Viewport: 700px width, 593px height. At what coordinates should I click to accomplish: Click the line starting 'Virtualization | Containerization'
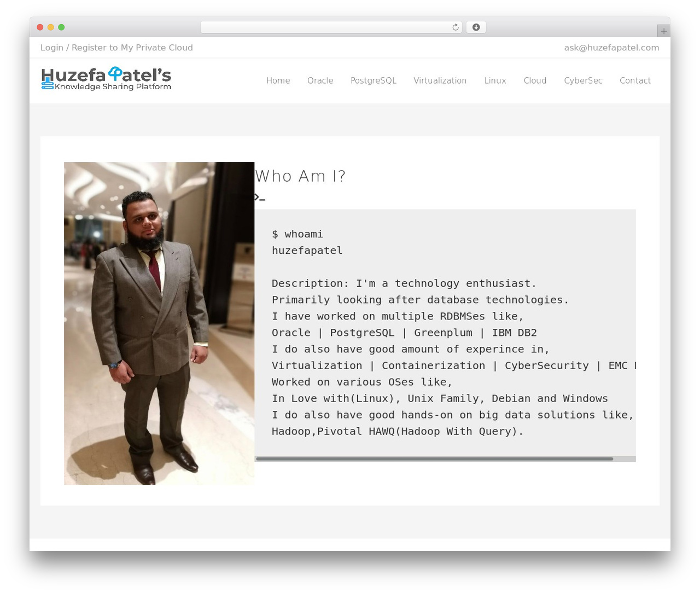454,365
